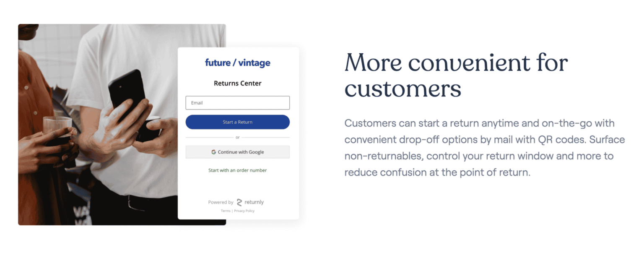
Task: Open Start with an order number link
Action: pyautogui.click(x=238, y=170)
